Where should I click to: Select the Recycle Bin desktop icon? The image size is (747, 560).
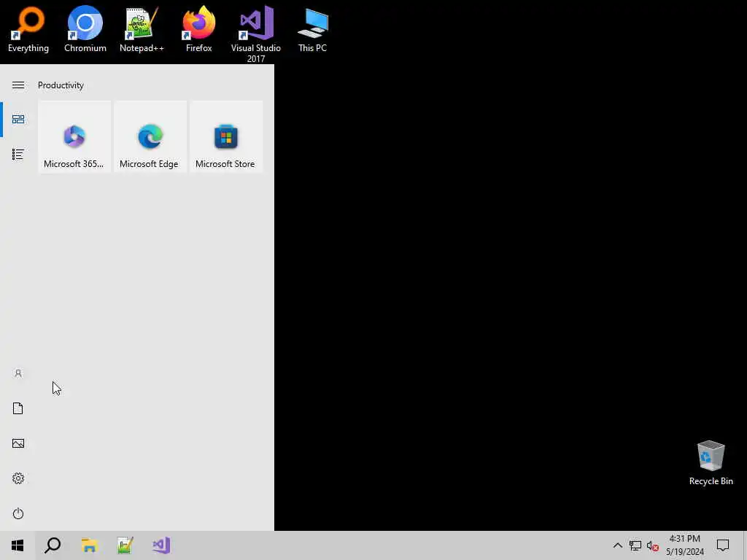tap(711, 463)
